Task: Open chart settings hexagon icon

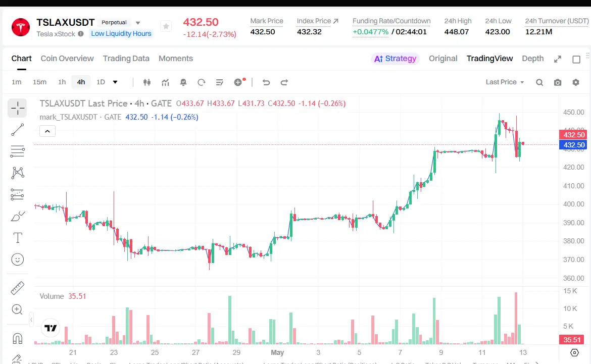Action: click(575, 82)
